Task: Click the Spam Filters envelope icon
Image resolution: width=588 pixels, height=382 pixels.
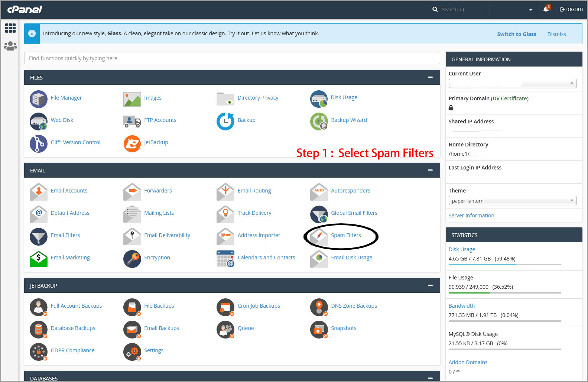Action: [x=319, y=237]
